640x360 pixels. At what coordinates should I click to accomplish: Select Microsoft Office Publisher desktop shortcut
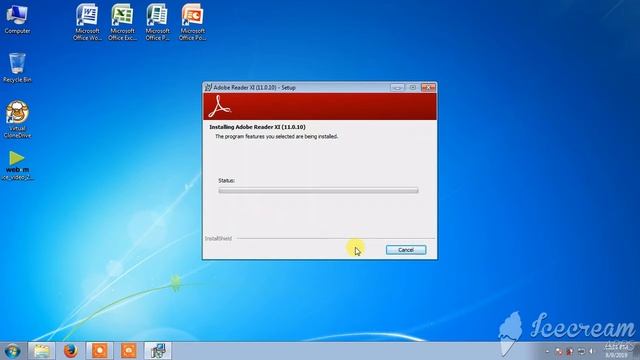[x=157, y=22]
